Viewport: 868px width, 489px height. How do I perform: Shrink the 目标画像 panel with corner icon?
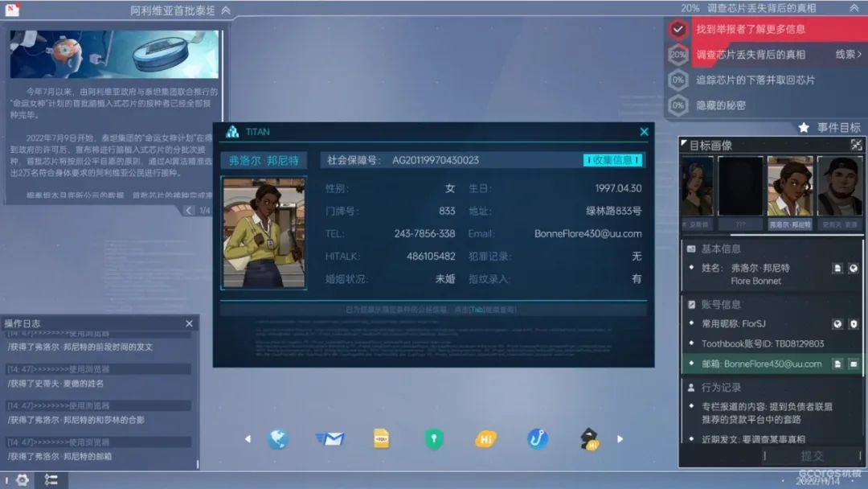click(x=857, y=145)
